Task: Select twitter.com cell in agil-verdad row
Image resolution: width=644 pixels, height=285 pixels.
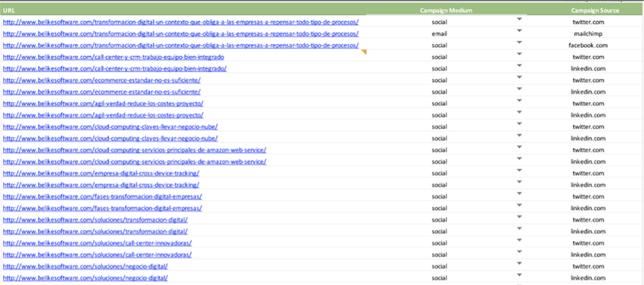Action: point(588,104)
